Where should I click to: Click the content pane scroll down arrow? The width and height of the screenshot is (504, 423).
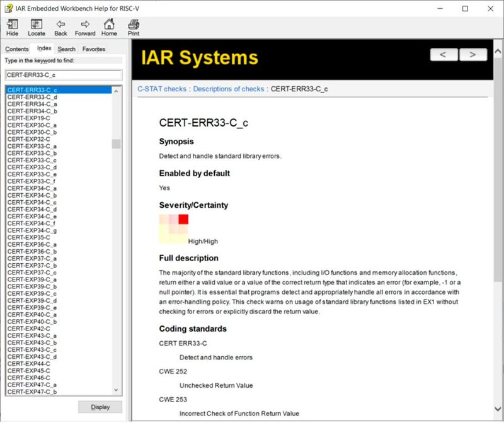coord(498,409)
